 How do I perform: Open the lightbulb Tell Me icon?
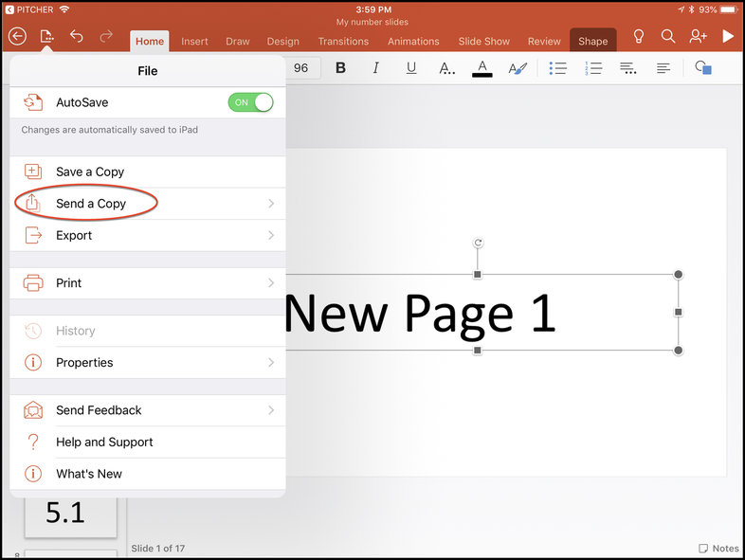639,37
